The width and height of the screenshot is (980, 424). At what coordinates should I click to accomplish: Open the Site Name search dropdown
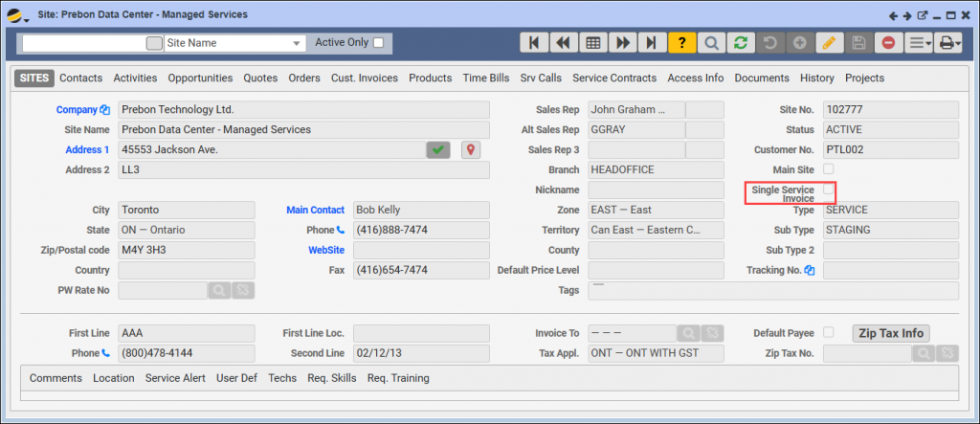click(296, 44)
